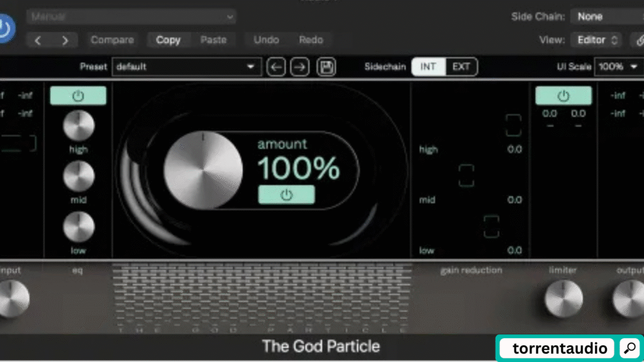Click the magnifier icon beside torrentaudio
Image resolution: width=644 pixels, height=362 pixels.
[x=629, y=348]
